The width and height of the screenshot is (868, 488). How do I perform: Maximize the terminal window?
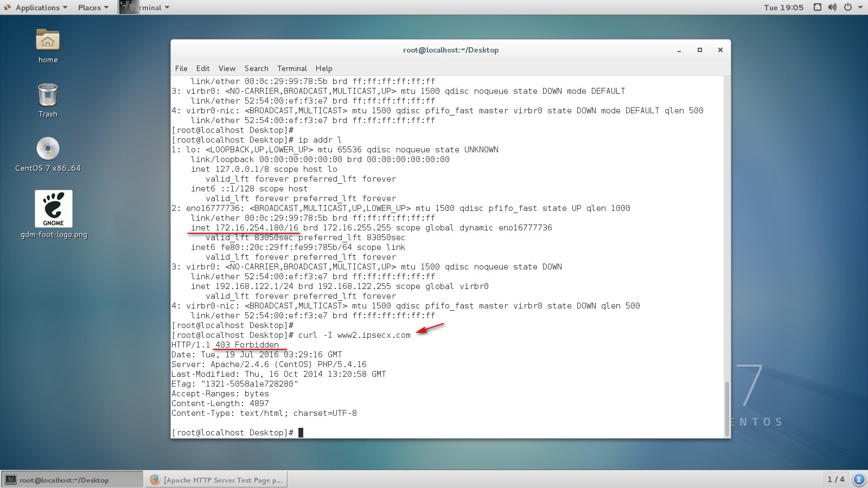point(700,50)
